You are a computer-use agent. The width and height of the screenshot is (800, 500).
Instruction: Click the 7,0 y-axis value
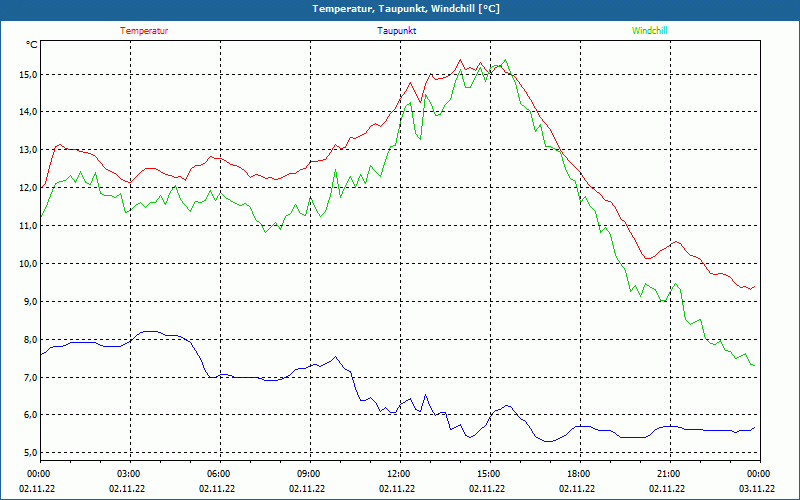click(x=31, y=378)
